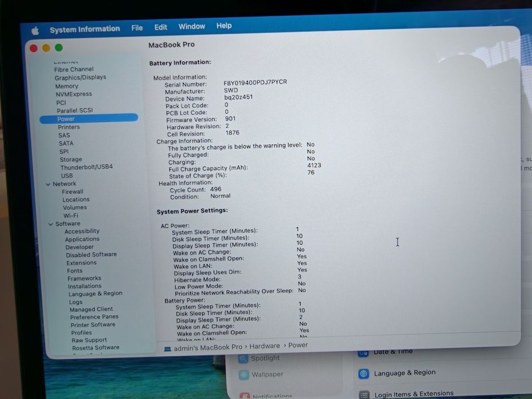
Task: Click the Cycle Count value 496
Action: (x=216, y=189)
